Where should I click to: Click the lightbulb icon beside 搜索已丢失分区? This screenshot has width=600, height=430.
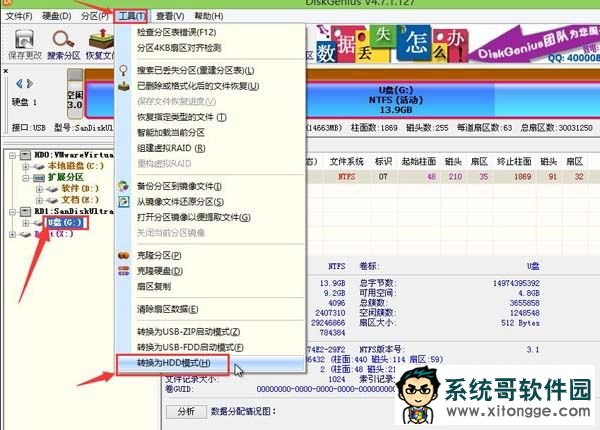pos(123,70)
